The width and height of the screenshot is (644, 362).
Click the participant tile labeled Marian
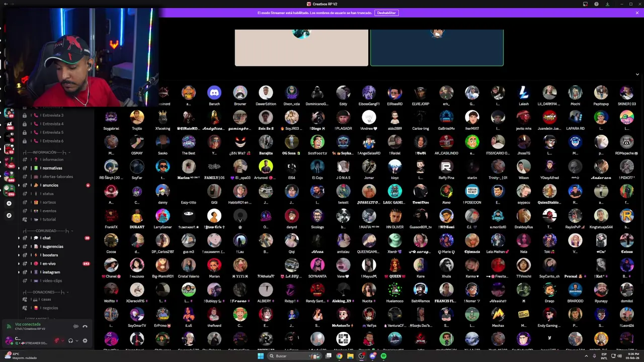(x=214, y=268)
